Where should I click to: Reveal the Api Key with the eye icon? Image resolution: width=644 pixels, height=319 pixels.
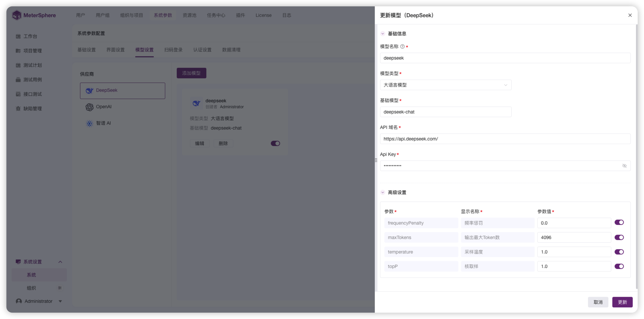tap(624, 165)
